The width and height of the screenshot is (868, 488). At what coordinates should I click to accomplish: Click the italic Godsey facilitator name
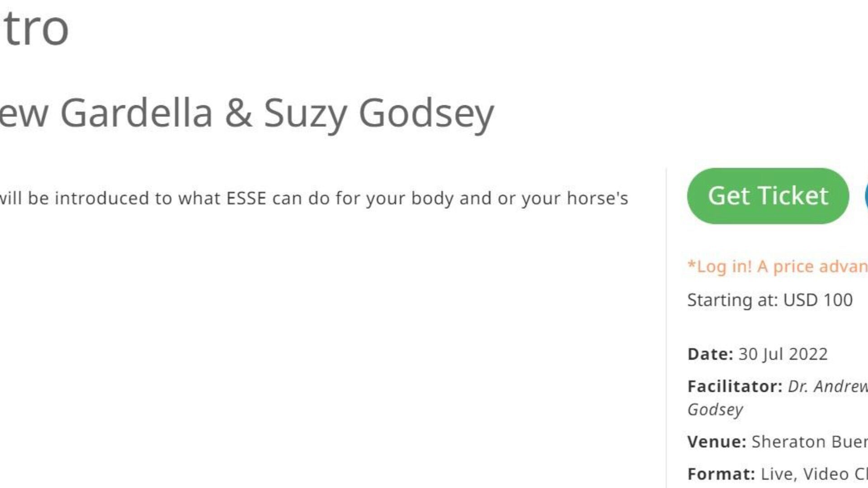pos(715,410)
